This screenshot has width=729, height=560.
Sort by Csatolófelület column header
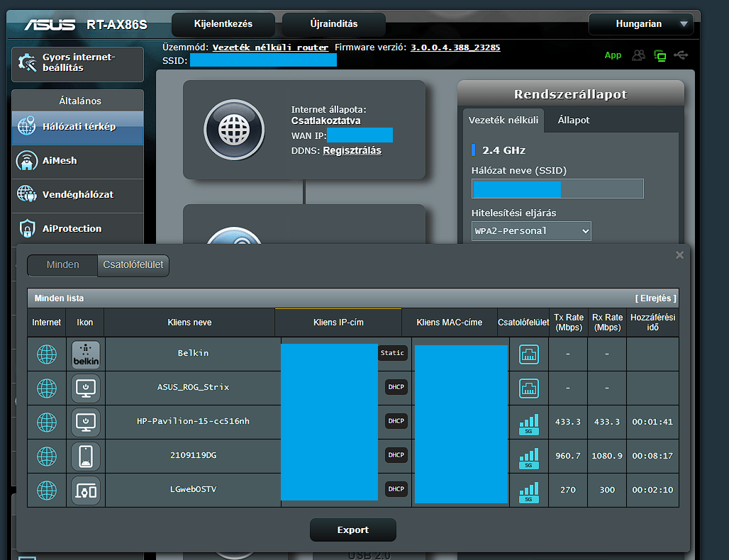523,323
